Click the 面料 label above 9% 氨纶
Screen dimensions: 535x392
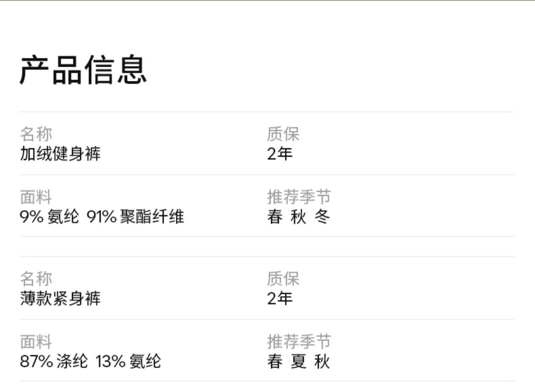coord(36,197)
